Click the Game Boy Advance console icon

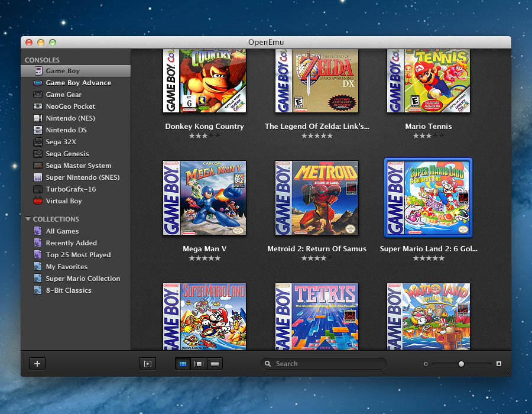pyautogui.click(x=38, y=83)
